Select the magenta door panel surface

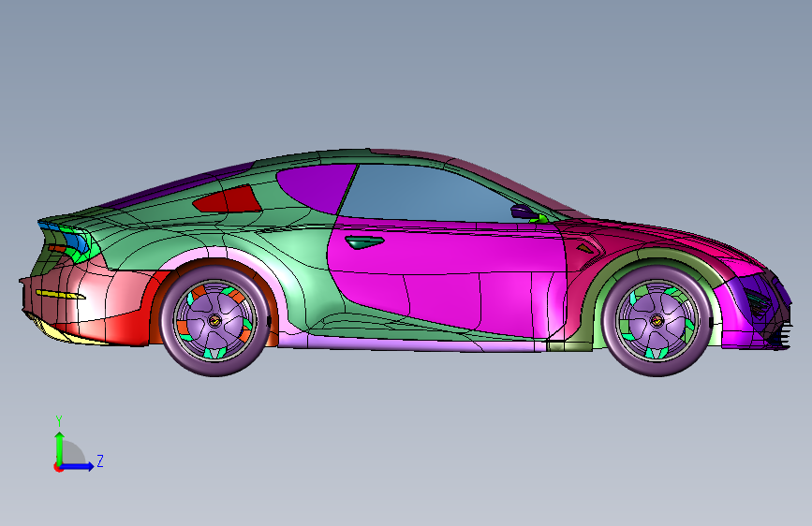point(446,274)
